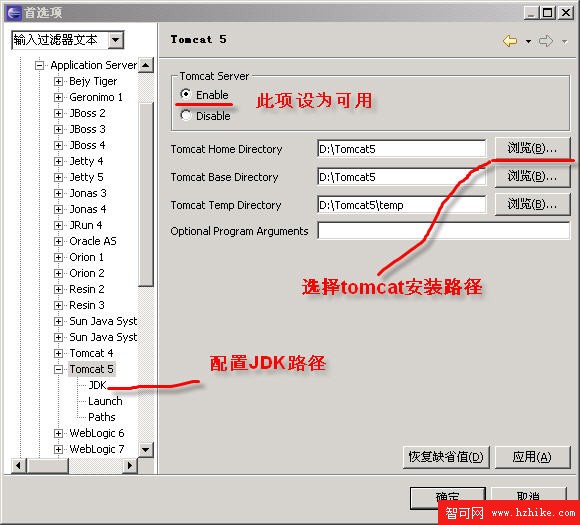Open the filter text combo box dropdown
The image size is (580, 525).
[x=116, y=40]
